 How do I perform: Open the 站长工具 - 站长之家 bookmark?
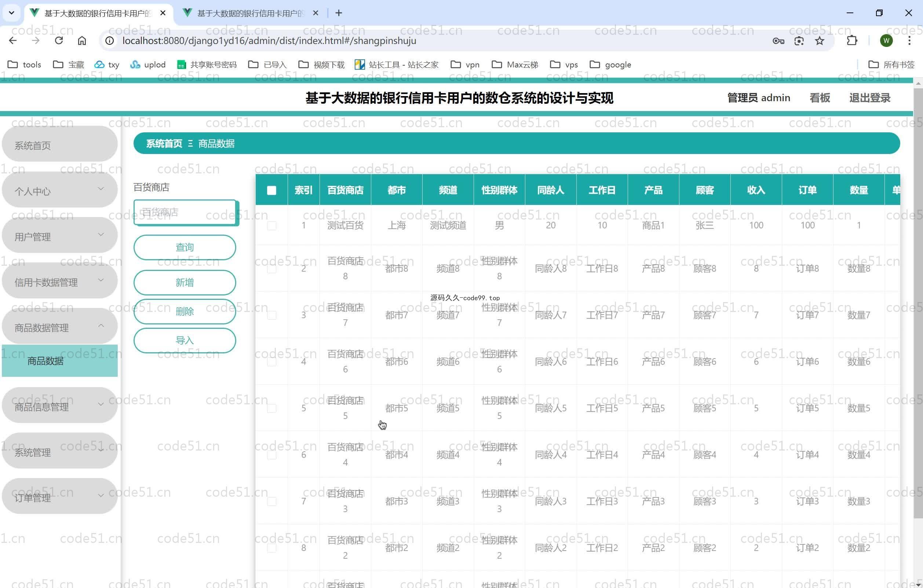[x=396, y=65]
